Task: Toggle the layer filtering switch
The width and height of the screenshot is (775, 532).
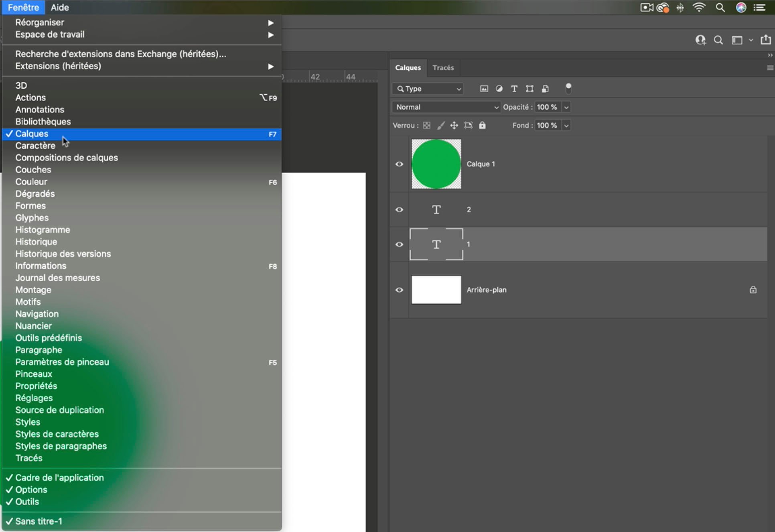Action: pyautogui.click(x=568, y=88)
